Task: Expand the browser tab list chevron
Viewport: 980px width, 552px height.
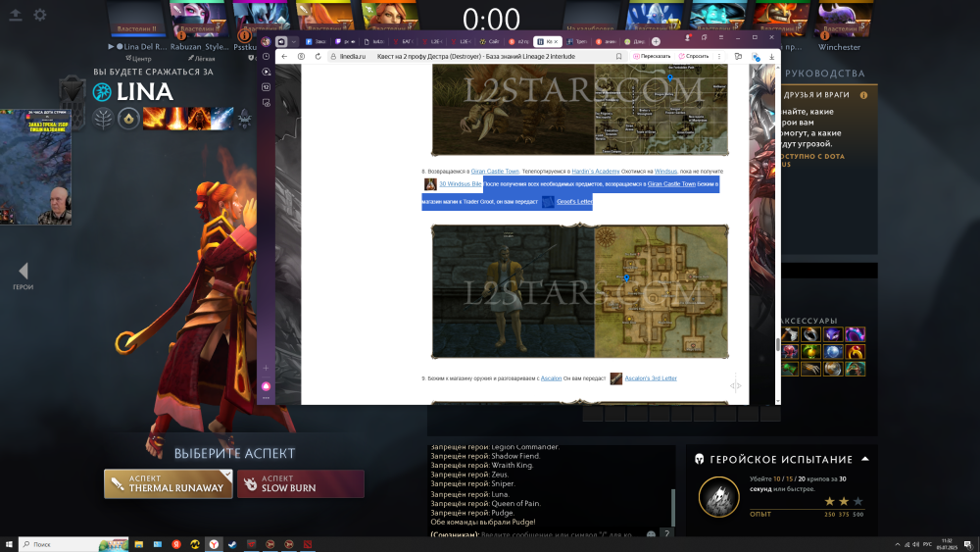Action: tap(293, 42)
